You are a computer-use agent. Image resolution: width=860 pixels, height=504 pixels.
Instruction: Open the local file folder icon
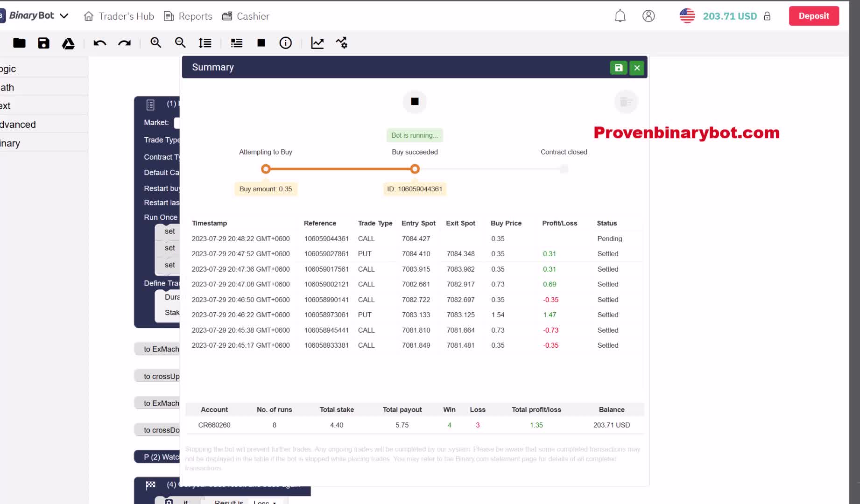tap(19, 43)
